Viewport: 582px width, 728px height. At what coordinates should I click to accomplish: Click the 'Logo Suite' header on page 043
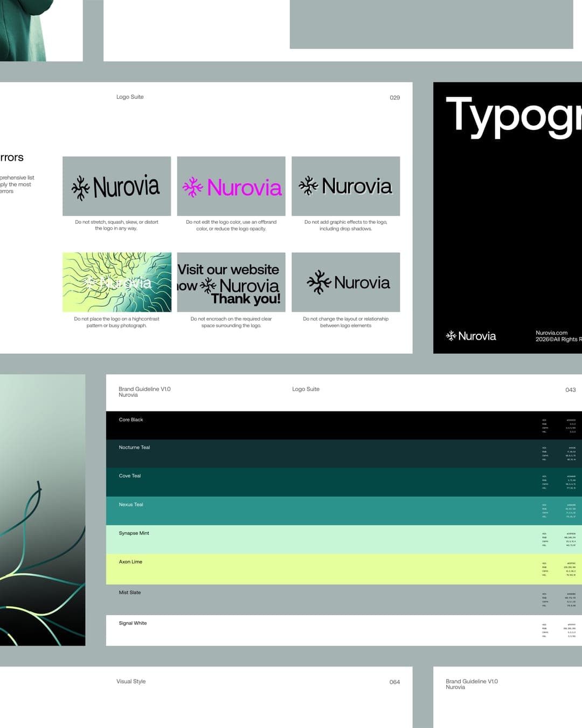point(306,389)
